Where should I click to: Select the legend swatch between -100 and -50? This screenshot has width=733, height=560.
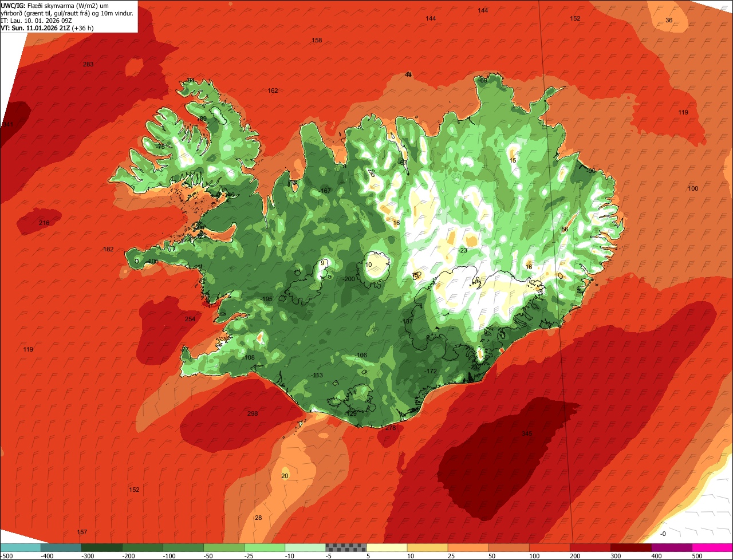coord(183,547)
